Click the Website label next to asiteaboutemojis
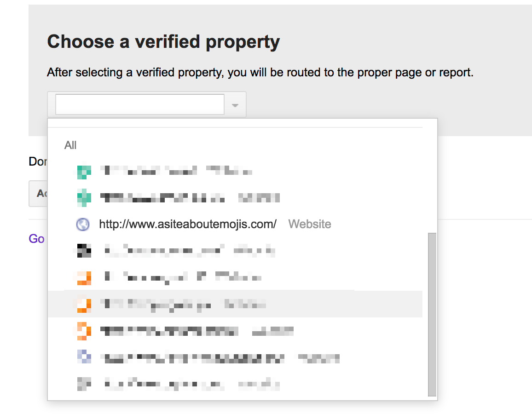532x414 pixels. coord(309,224)
